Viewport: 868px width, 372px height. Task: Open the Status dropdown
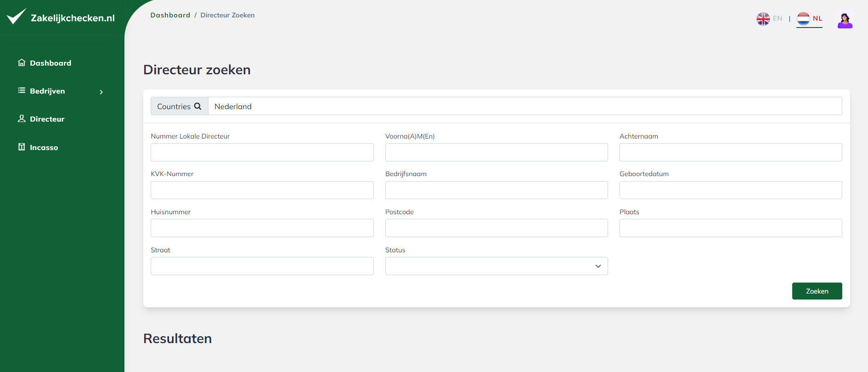click(496, 266)
